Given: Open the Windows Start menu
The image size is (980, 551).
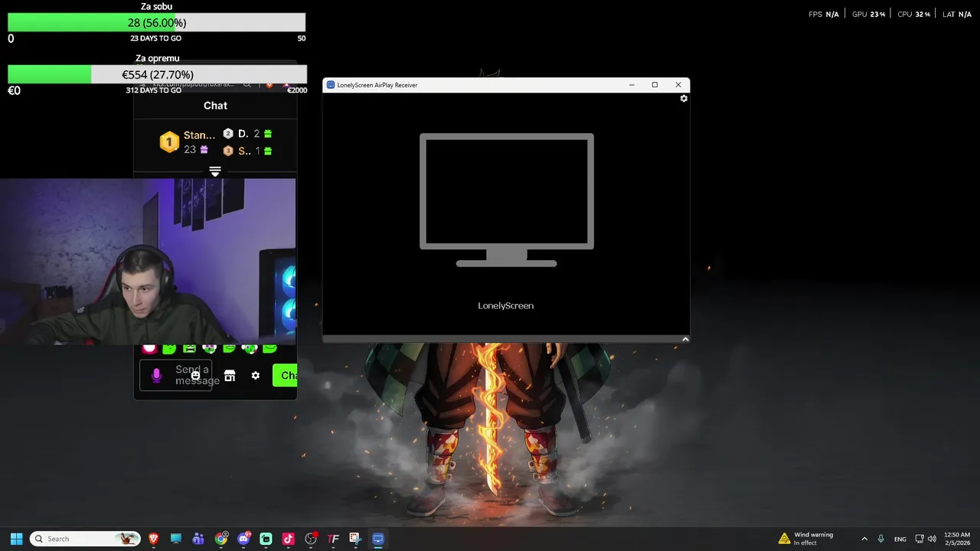Looking at the screenshot, I should tap(16, 539).
